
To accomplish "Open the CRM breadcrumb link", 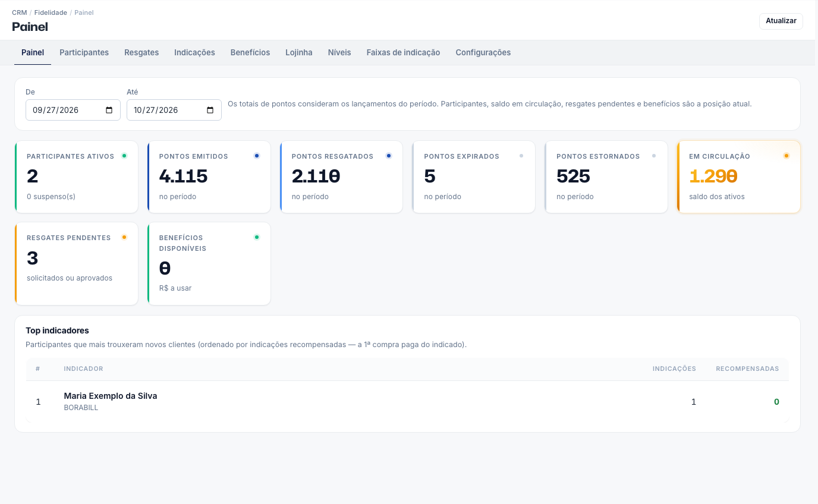I will [20, 12].
